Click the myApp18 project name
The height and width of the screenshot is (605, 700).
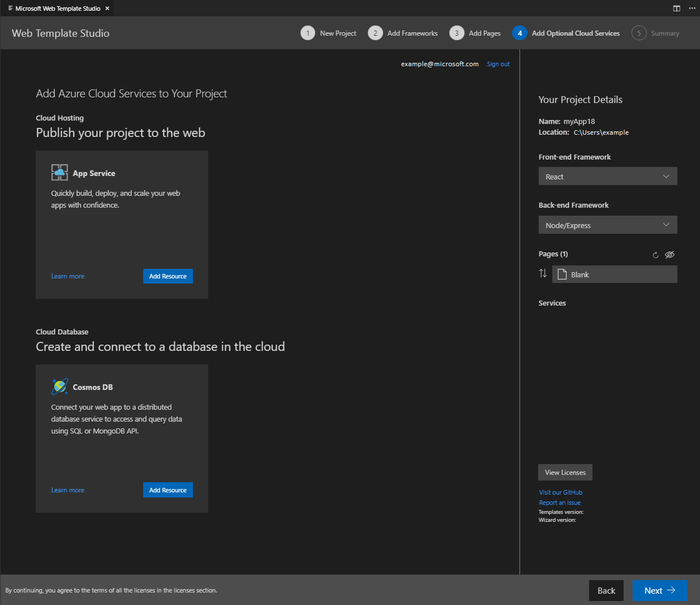(579, 121)
